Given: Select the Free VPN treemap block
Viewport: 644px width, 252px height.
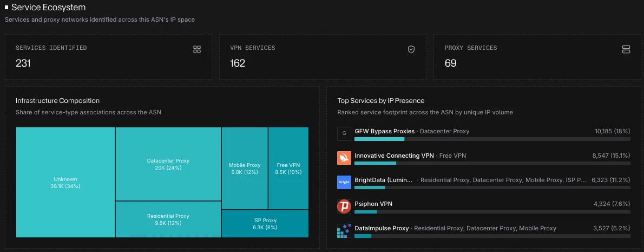Looking at the screenshot, I should pos(288,168).
